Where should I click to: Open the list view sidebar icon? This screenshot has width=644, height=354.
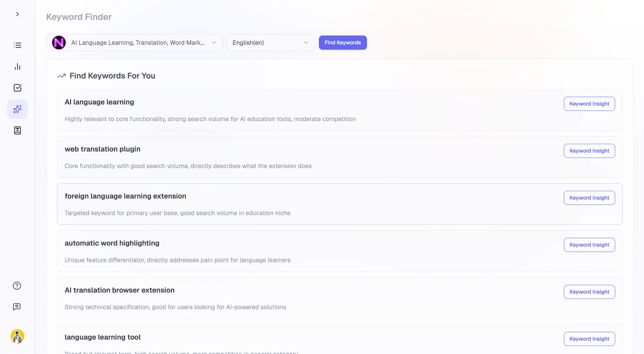17,45
